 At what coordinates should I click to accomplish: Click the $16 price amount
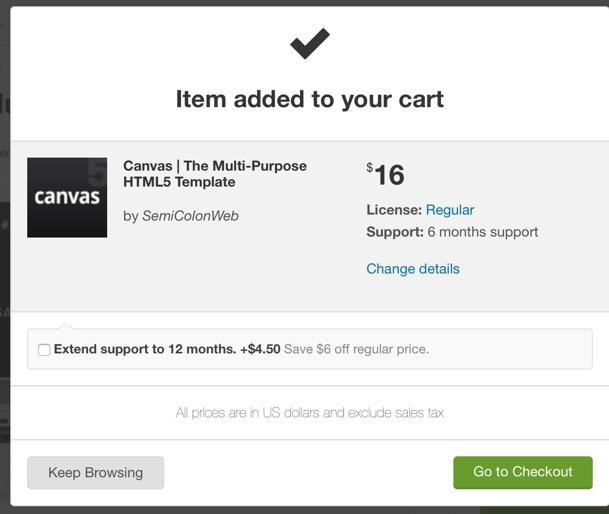click(388, 176)
